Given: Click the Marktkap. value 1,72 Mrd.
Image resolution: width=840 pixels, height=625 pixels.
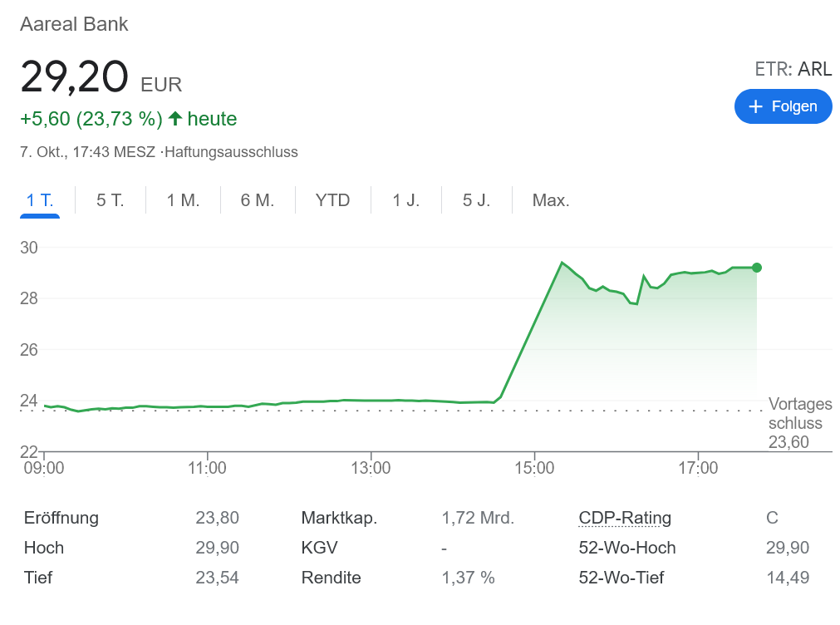Looking at the screenshot, I should 478,518.
